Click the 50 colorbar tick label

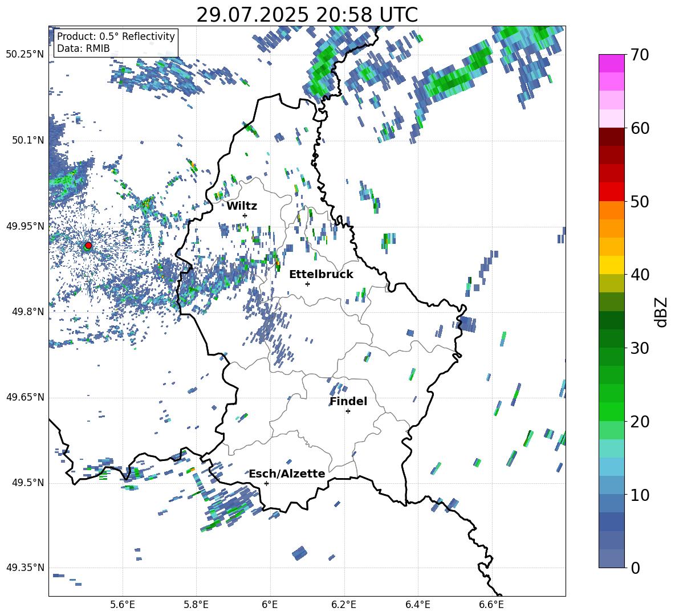640,201
